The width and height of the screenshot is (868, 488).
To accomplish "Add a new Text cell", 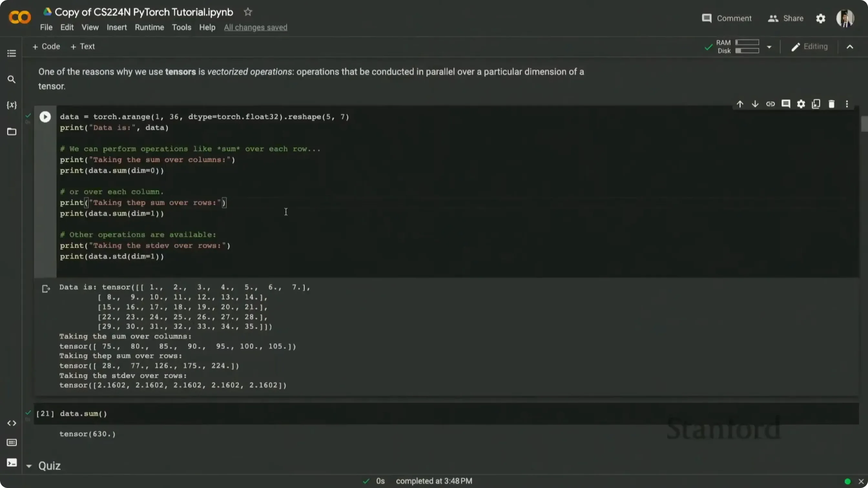I will point(83,46).
